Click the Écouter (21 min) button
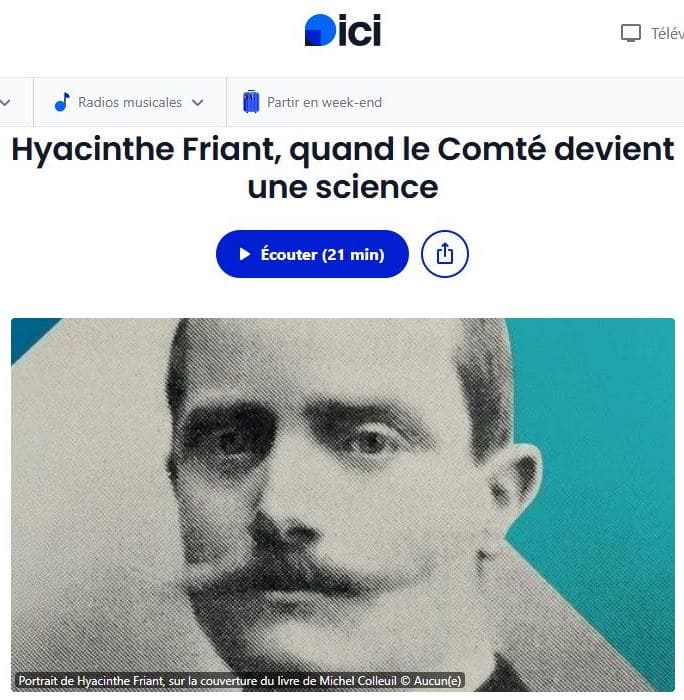Screen dimensions: 684x700 click(312, 254)
